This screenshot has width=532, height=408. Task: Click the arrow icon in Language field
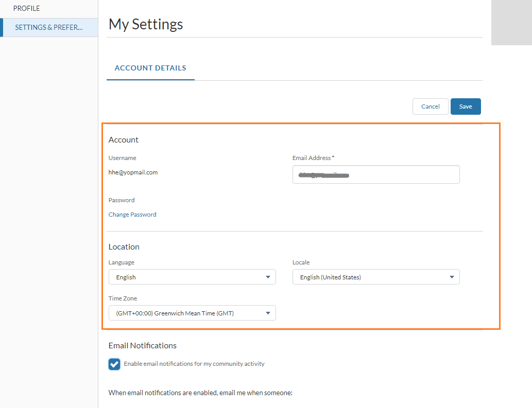pos(268,277)
